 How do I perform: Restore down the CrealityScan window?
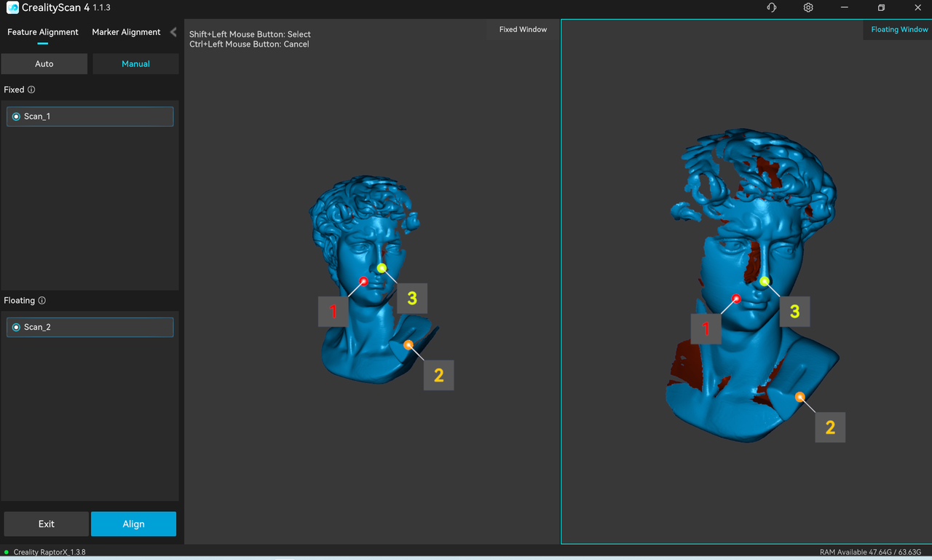point(881,7)
